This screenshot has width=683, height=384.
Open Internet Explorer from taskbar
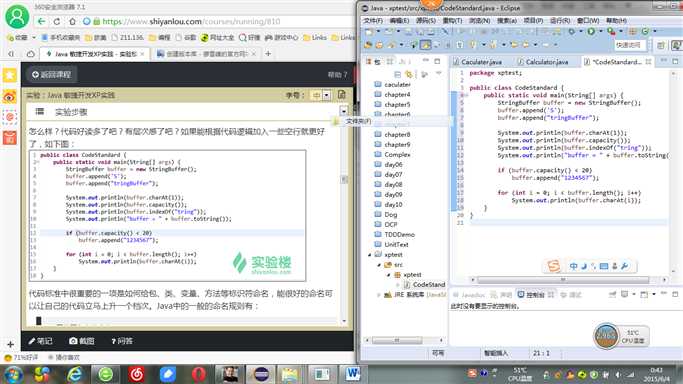tap(74, 374)
